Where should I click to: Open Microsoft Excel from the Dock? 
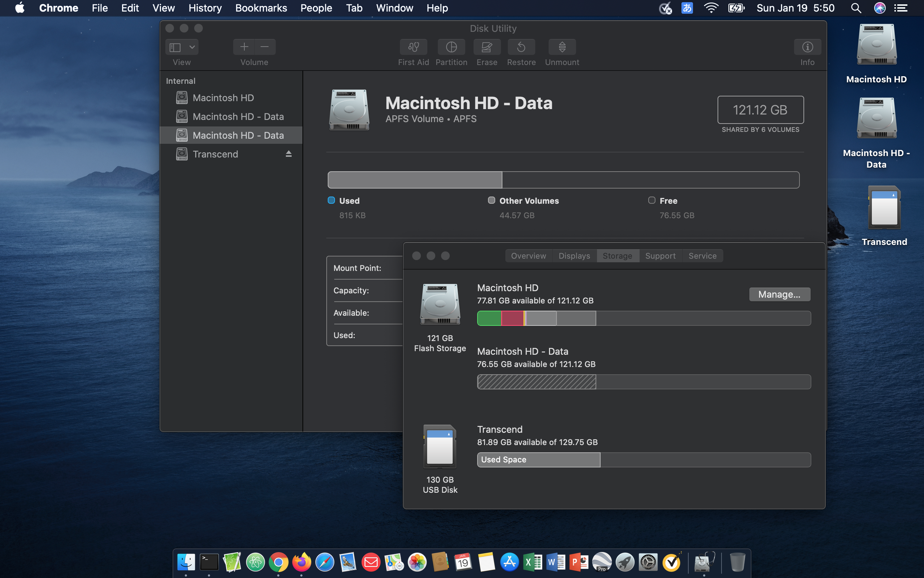(x=533, y=562)
